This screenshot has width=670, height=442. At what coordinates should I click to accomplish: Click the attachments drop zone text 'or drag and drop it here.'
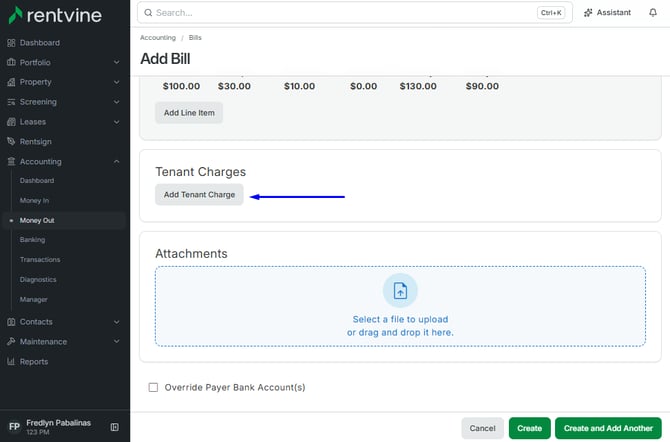click(400, 333)
